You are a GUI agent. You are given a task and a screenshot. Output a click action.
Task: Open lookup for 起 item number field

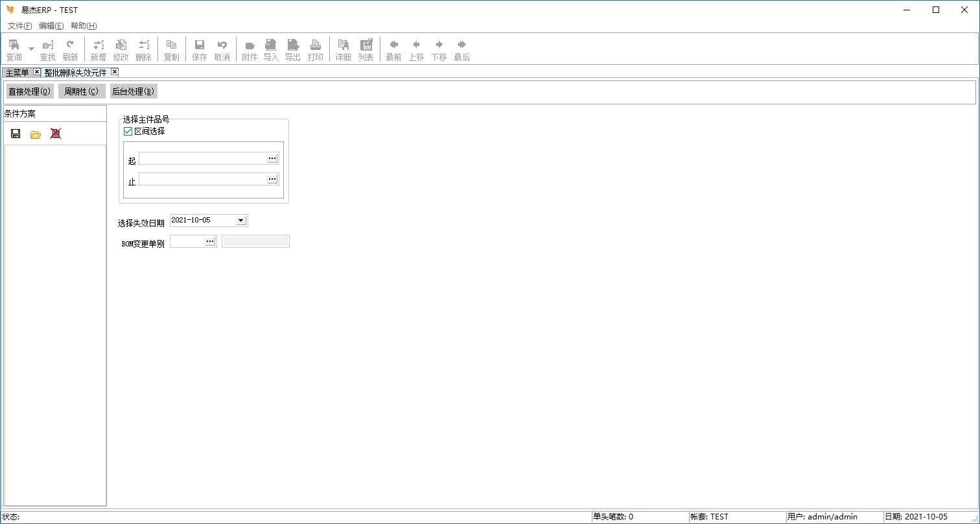[x=272, y=158]
